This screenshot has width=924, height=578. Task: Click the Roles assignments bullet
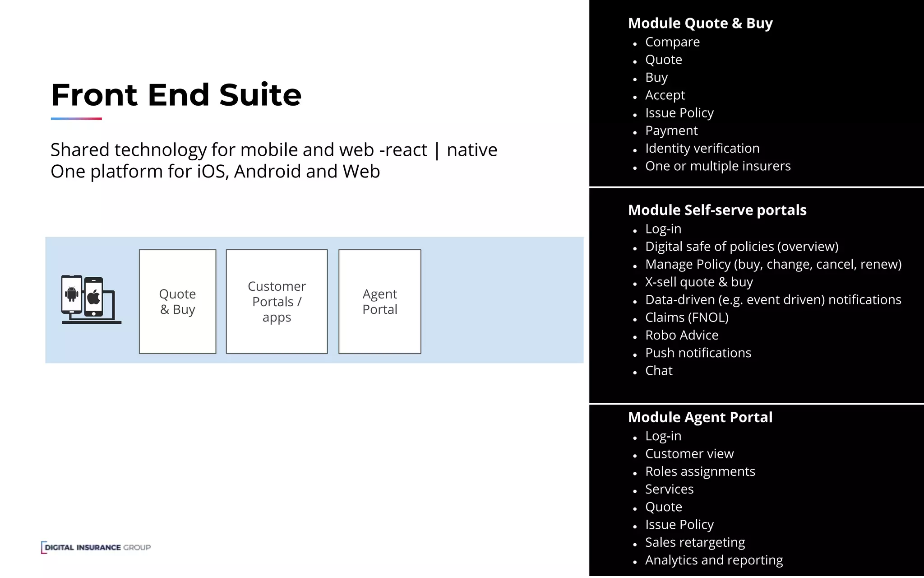[x=700, y=471]
